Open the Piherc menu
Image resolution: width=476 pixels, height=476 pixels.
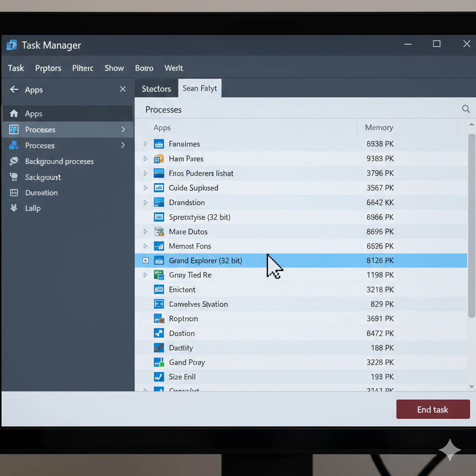tap(83, 68)
